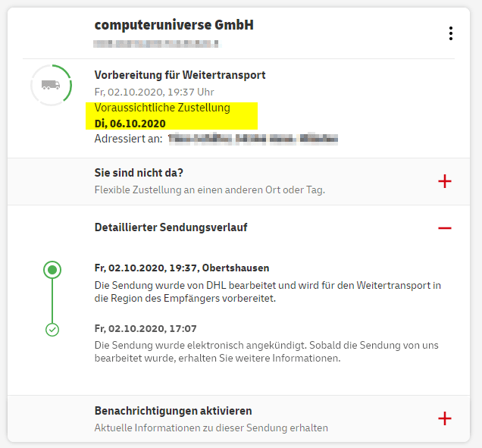Viewport: 482px width, 448px height.
Task: Click the filled green Obertshausen timeline marker
Action: point(52,269)
